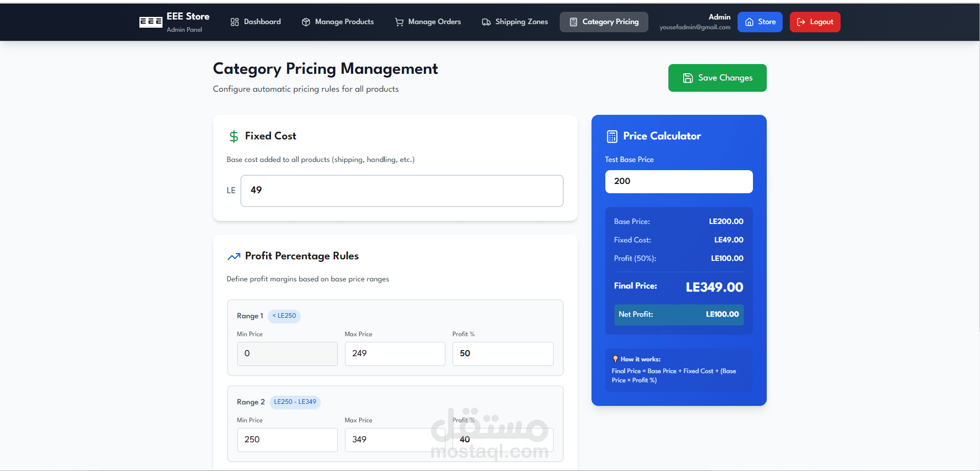
Task: Click the 'Profit (50%):' label
Action: 635,258
